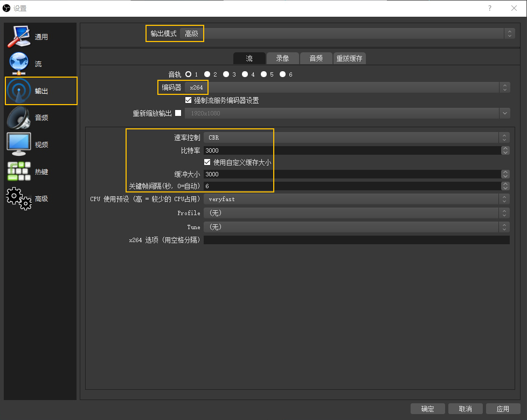Open the Profile dropdown
The image size is (527, 420).
tap(357, 213)
